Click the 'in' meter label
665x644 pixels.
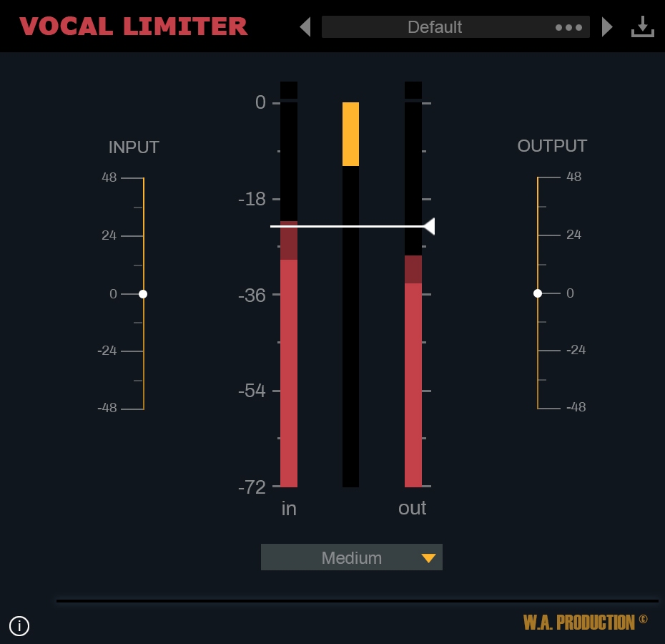point(289,509)
